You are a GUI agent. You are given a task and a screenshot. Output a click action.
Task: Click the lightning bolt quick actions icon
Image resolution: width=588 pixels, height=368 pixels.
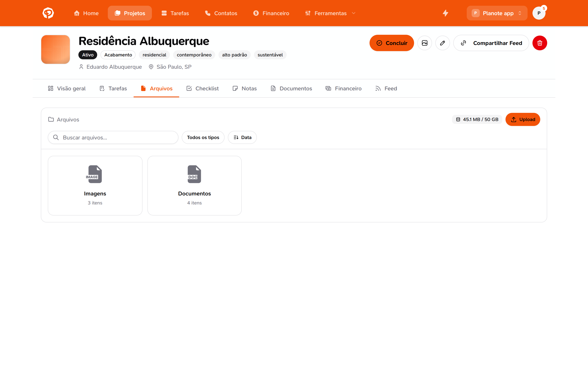pos(445,13)
